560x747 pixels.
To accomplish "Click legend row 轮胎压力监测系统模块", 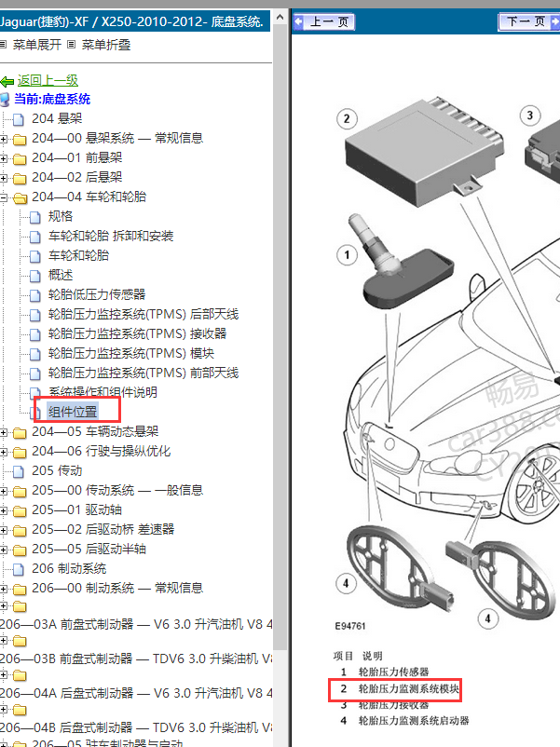I will (400, 689).
